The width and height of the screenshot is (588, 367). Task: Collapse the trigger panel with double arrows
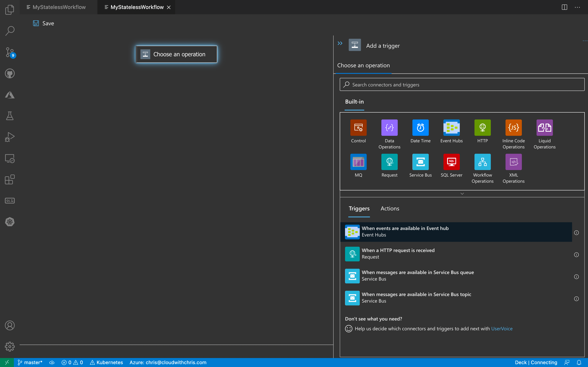[340, 43]
